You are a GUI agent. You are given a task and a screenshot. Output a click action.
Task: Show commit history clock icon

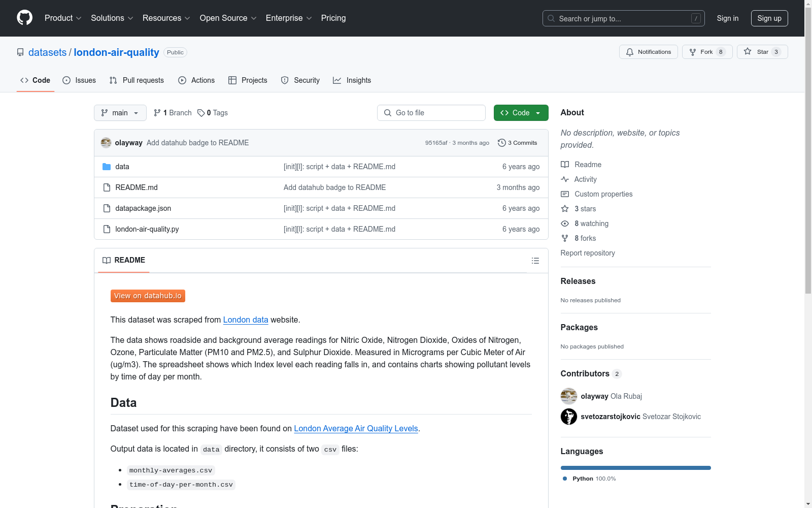click(x=502, y=143)
